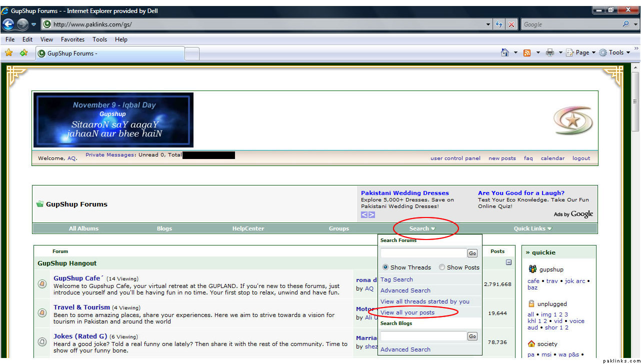The width and height of the screenshot is (641, 364).
Task: Click the RSS feeds icon
Action: click(x=527, y=52)
